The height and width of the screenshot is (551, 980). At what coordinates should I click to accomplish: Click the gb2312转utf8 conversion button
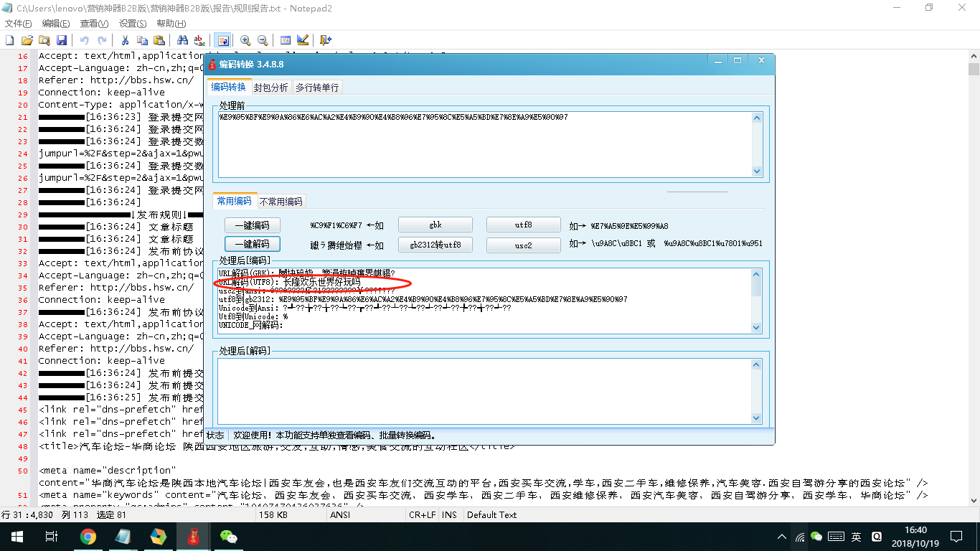click(435, 244)
